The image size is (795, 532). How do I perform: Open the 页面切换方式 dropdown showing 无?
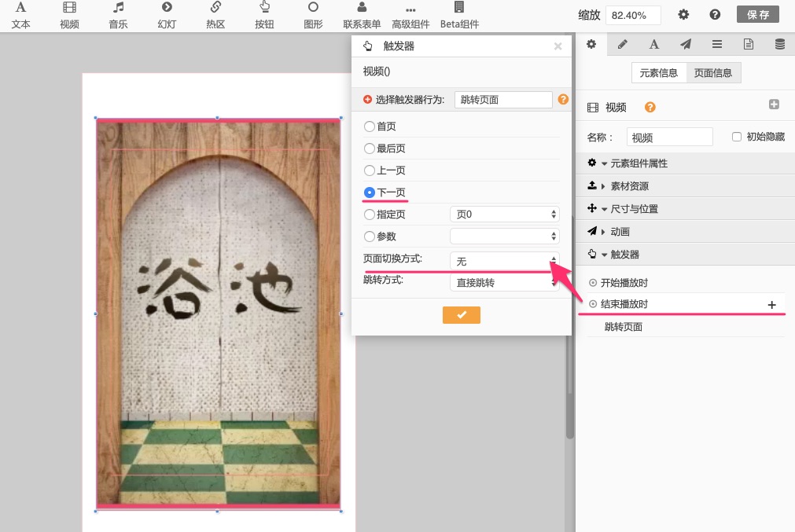[x=505, y=261]
